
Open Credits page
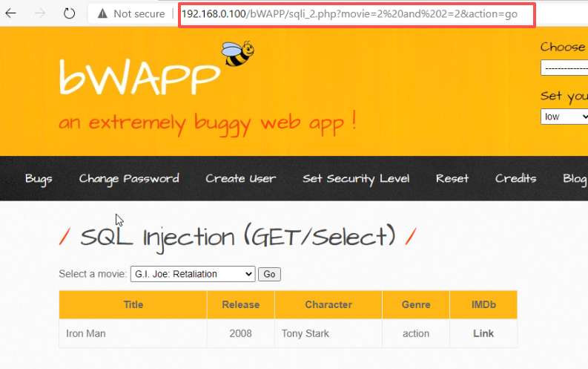pyautogui.click(x=515, y=179)
